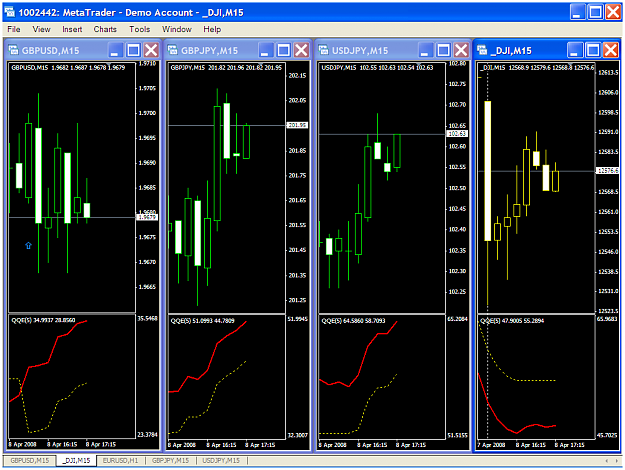Open the File menu

(x=14, y=29)
